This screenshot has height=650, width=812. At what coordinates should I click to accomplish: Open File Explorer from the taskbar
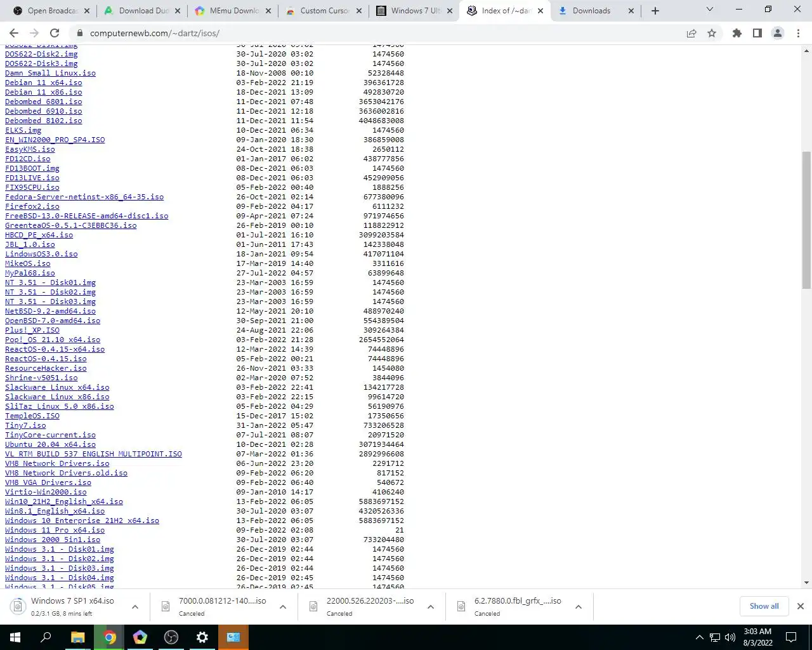[77, 637]
